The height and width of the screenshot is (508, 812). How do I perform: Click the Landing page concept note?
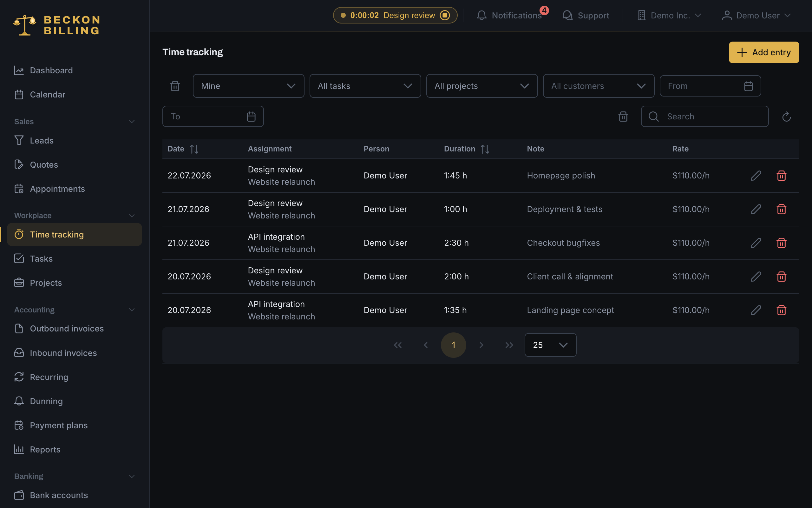pyautogui.click(x=570, y=310)
